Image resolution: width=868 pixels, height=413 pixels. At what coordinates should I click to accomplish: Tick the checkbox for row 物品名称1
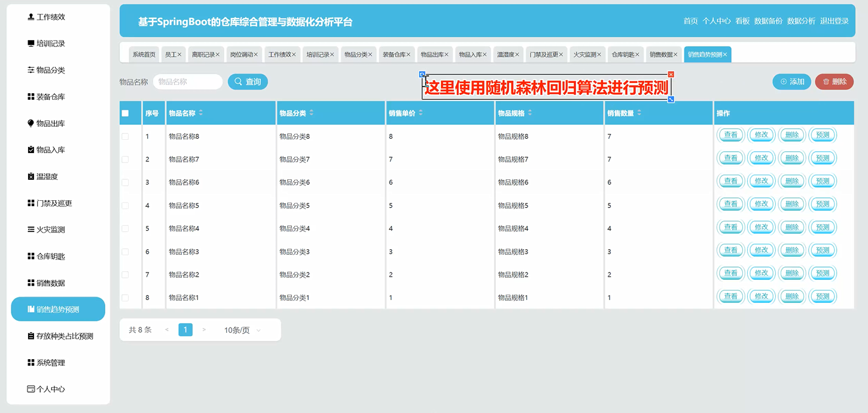pyautogui.click(x=125, y=298)
